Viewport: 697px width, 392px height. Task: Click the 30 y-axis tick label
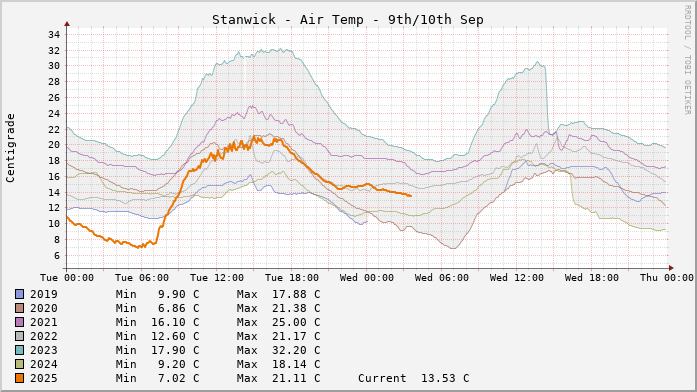54,66
